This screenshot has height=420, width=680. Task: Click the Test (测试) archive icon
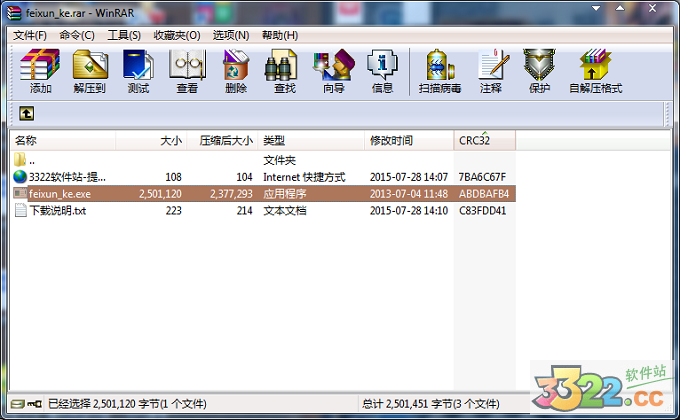[x=138, y=65]
